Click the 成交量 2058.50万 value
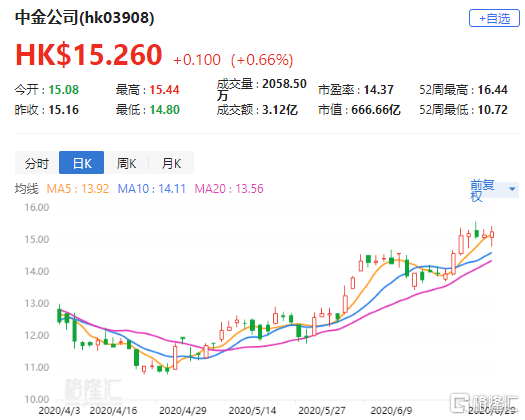The image size is (525, 420). click(x=262, y=89)
